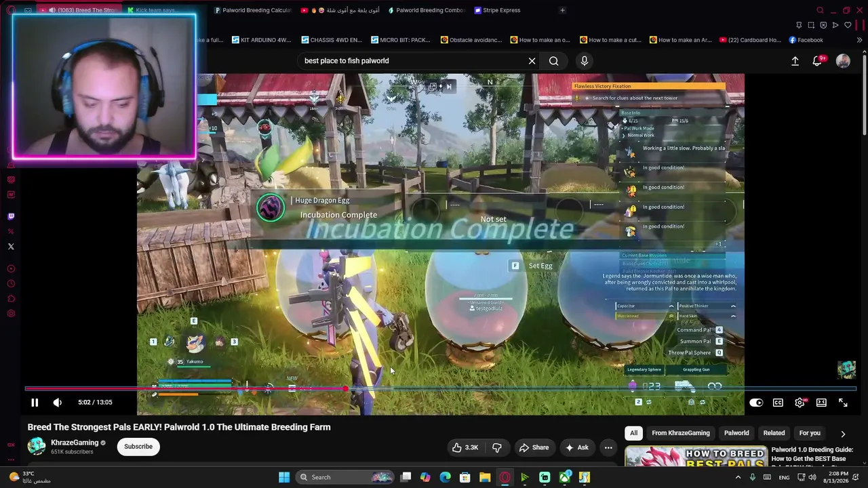Search with voice microphone button
Image resolution: width=868 pixels, height=488 pixels.
point(584,61)
